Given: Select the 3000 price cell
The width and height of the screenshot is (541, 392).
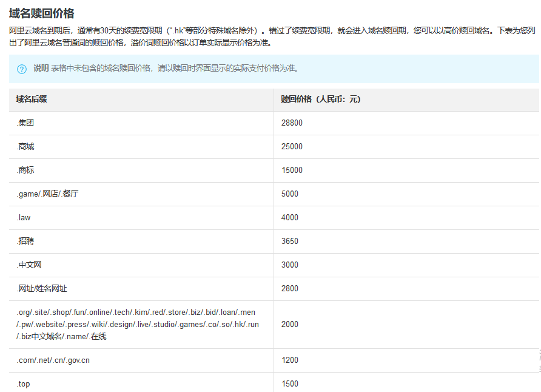Looking at the screenshot, I should pos(407,265).
